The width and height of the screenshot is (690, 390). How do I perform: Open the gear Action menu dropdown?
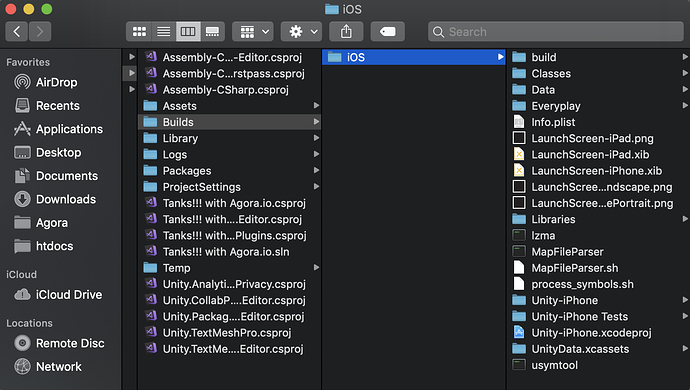click(302, 32)
